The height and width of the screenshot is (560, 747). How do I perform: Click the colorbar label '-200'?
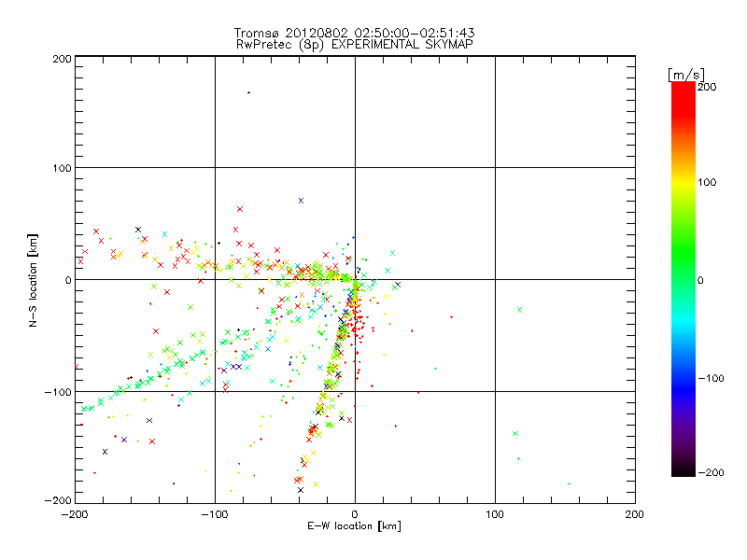pyautogui.click(x=711, y=472)
